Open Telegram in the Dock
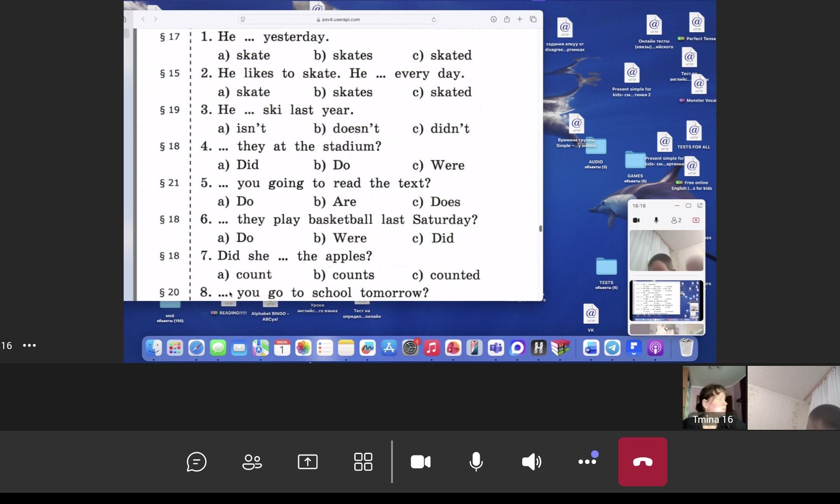The image size is (840, 504). coord(612,348)
